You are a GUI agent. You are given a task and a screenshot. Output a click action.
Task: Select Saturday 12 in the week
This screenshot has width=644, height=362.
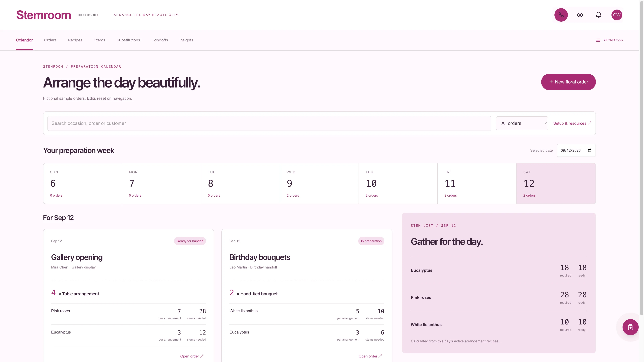click(x=556, y=183)
